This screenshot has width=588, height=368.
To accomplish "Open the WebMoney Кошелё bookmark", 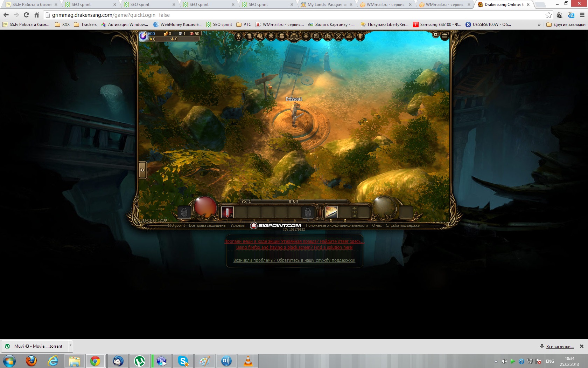I will pyautogui.click(x=177, y=25).
